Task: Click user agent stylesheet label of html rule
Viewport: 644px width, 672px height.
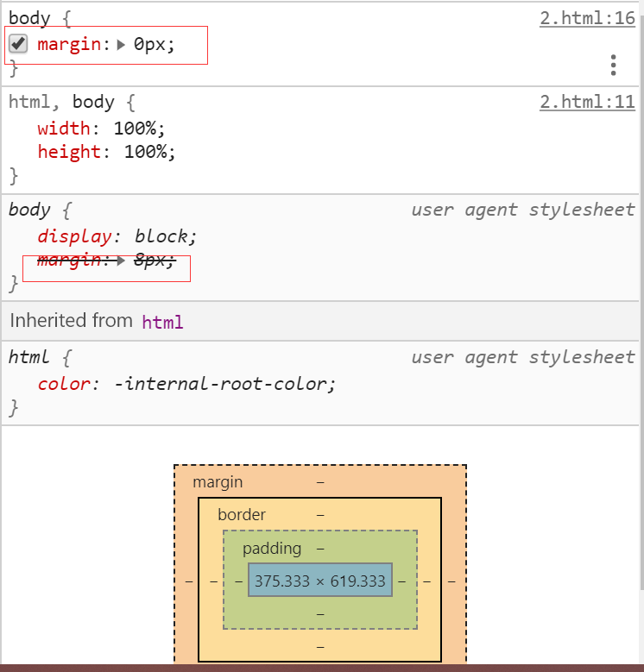Action: [522, 357]
